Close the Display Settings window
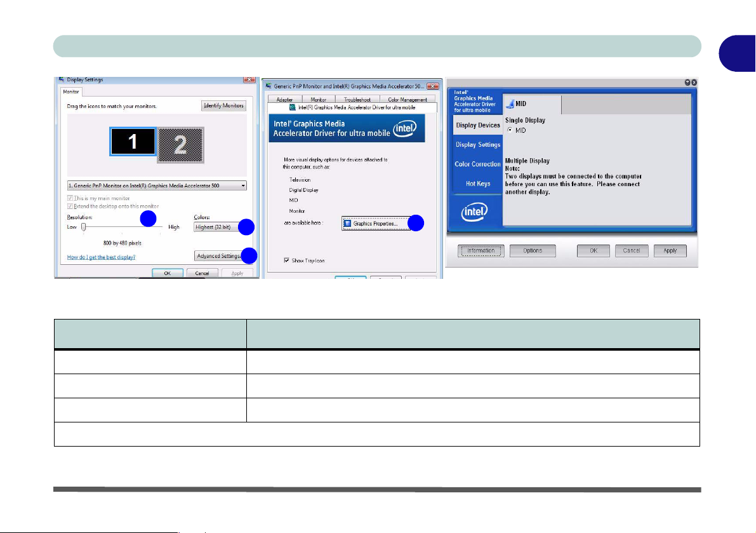The image size is (756, 533). [249, 79]
